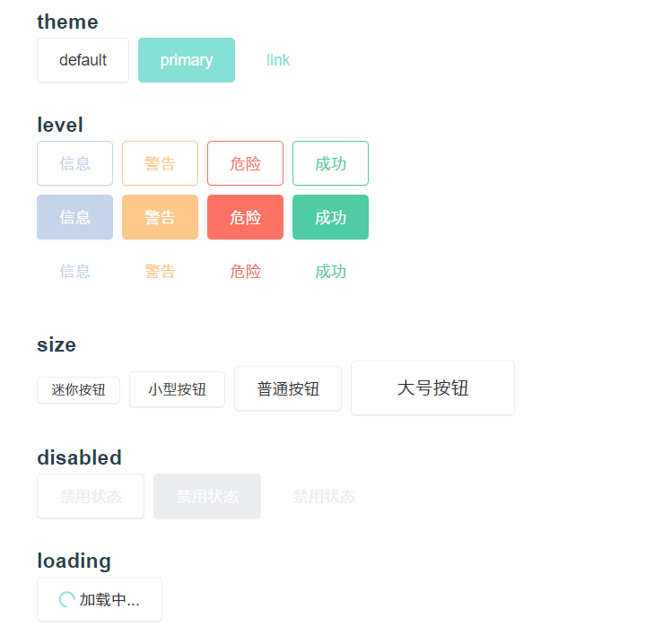Click the solid blue 信息 button
Image resolution: width=663 pixels, height=644 pixels.
tap(74, 217)
